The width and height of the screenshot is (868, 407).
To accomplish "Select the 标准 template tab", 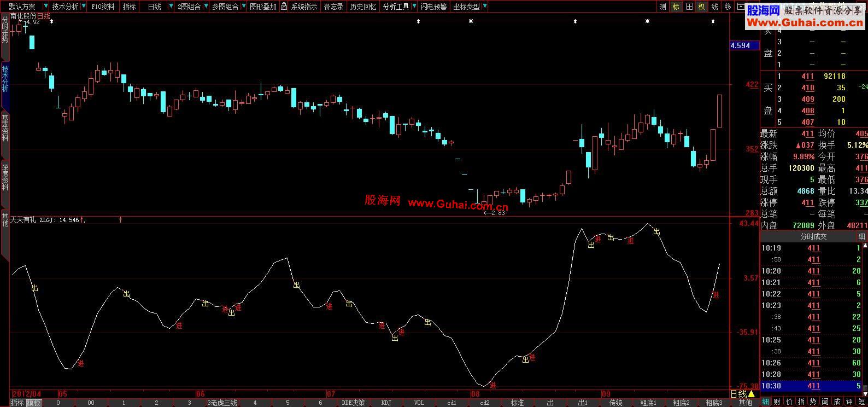I will pos(517,403).
